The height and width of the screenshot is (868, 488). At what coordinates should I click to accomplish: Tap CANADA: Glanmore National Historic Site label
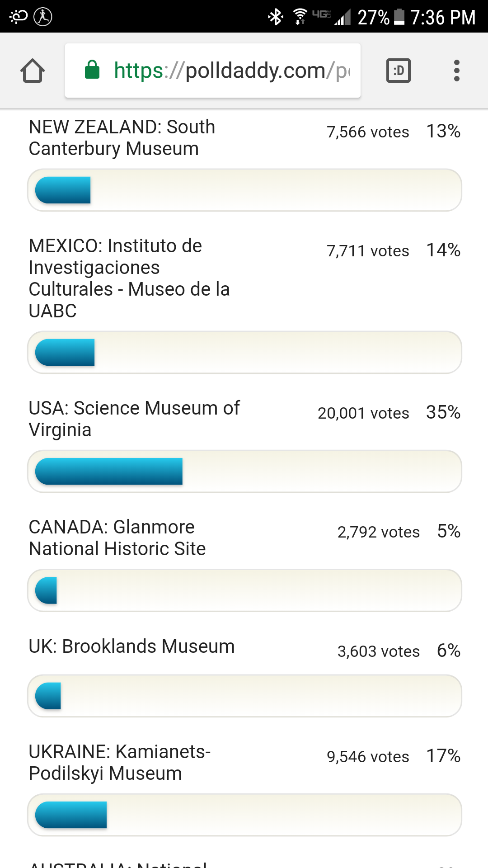click(x=117, y=538)
